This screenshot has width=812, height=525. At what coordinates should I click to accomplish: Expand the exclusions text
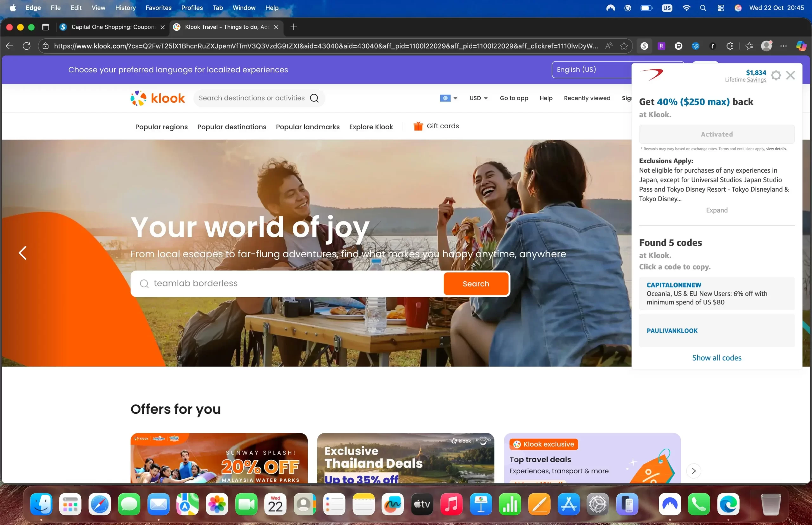click(x=717, y=210)
